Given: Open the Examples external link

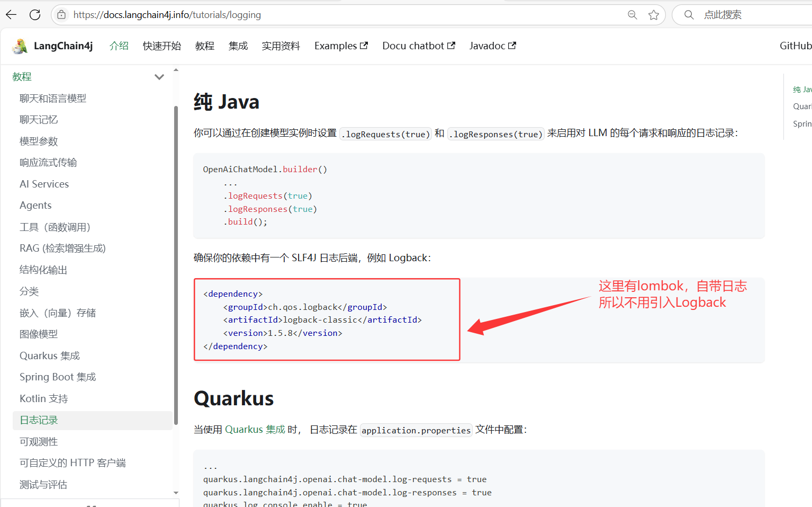Looking at the screenshot, I should 341,46.
